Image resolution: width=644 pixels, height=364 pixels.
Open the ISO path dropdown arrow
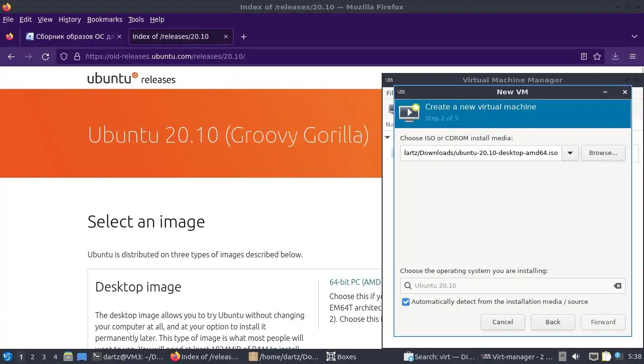tap(570, 153)
